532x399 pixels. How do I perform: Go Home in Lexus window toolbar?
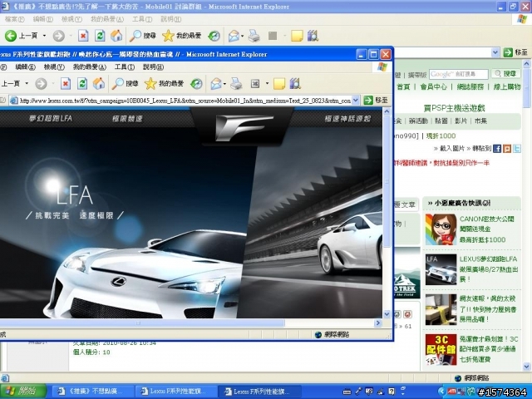pyautogui.click(x=99, y=83)
